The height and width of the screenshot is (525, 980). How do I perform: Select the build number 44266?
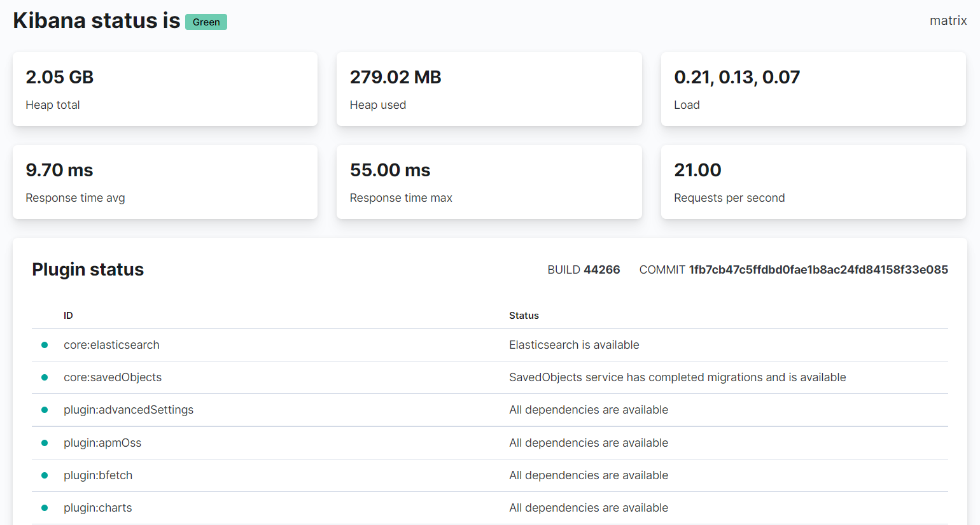[602, 270]
